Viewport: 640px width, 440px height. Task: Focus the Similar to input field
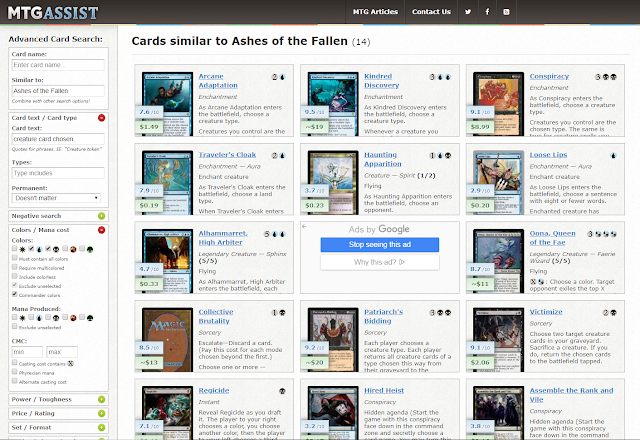pos(58,91)
